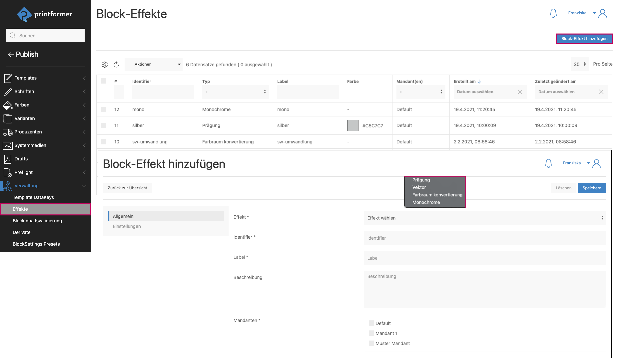Tick the checkbox for the mono row
This screenshot has height=364, width=617.
pos(103,109)
